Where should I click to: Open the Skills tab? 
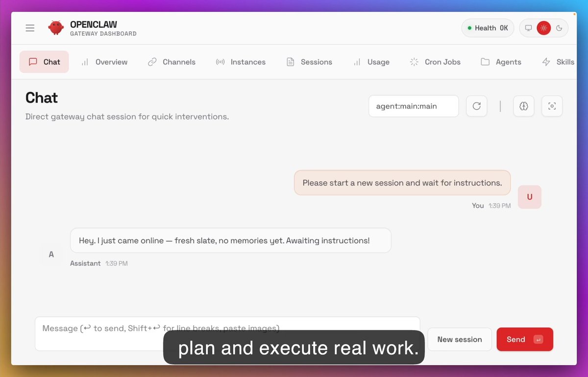click(x=558, y=62)
